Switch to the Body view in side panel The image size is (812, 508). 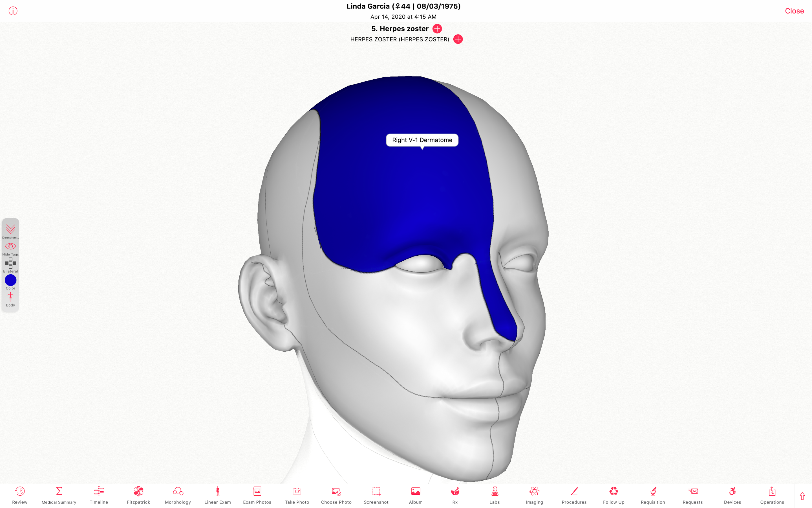pyautogui.click(x=10, y=299)
